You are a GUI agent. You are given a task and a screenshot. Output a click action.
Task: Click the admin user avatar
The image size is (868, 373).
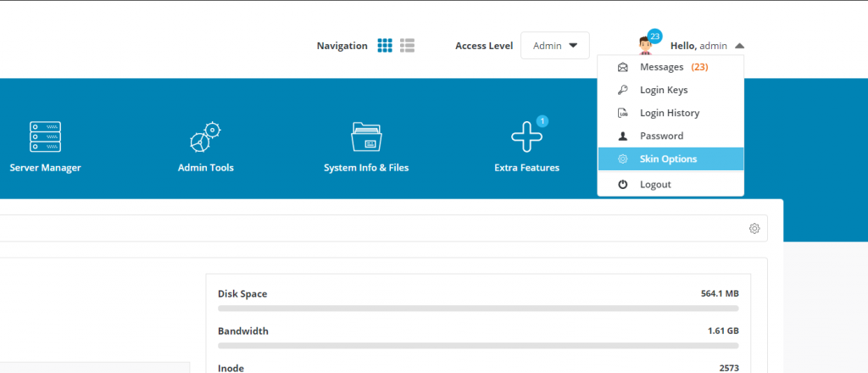[x=645, y=46]
